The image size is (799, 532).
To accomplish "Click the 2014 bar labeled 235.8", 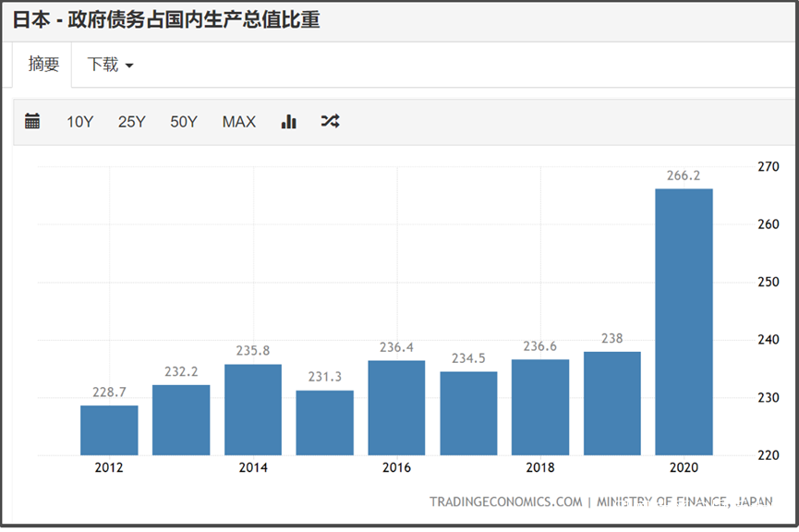I will click(253, 410).
